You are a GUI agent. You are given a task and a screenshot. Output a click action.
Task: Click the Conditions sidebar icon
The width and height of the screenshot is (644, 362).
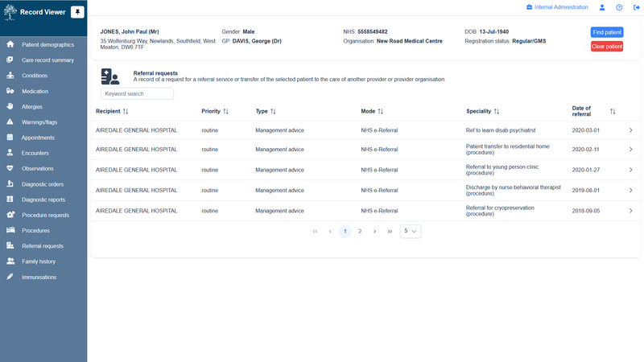(x=10, y=75)
